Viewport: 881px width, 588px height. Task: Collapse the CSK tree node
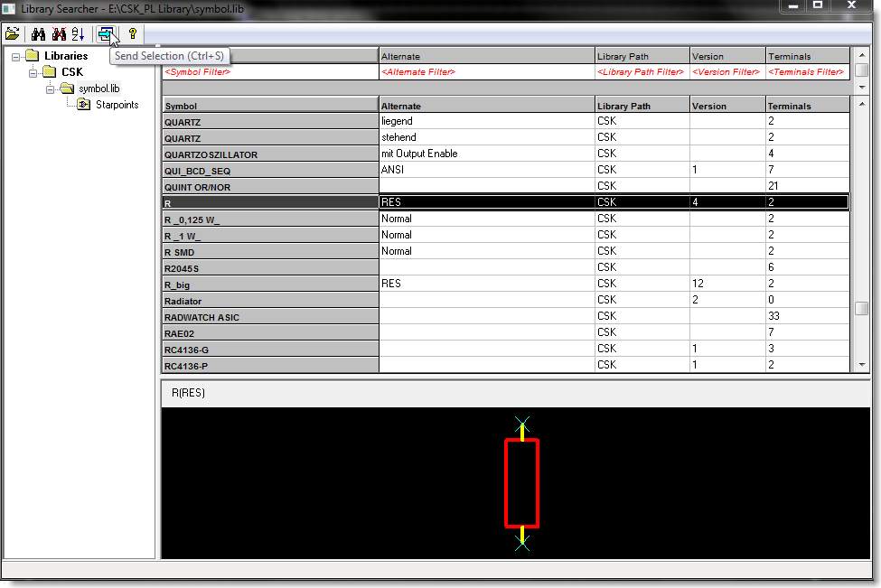pyautogui.click(x=33, y=72)
